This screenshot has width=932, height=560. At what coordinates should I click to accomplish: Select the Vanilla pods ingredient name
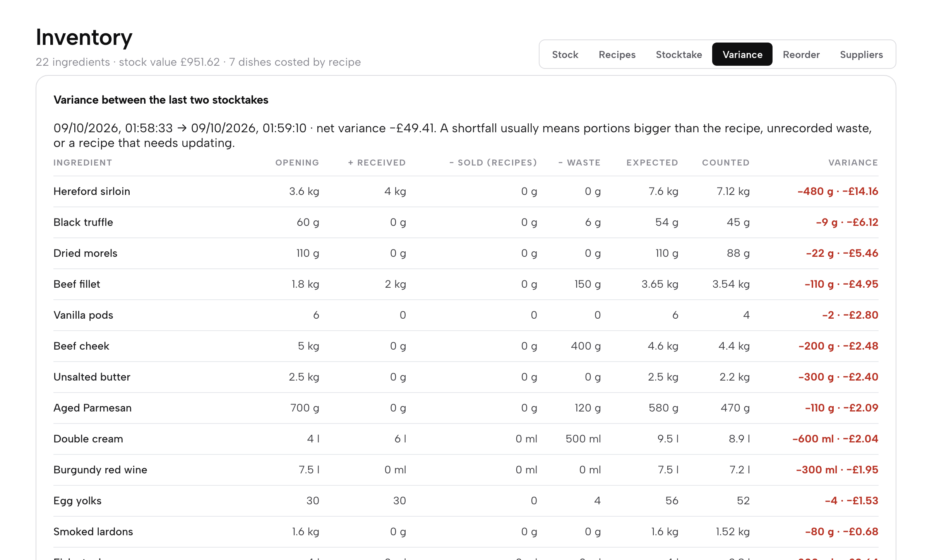(83, 315)
